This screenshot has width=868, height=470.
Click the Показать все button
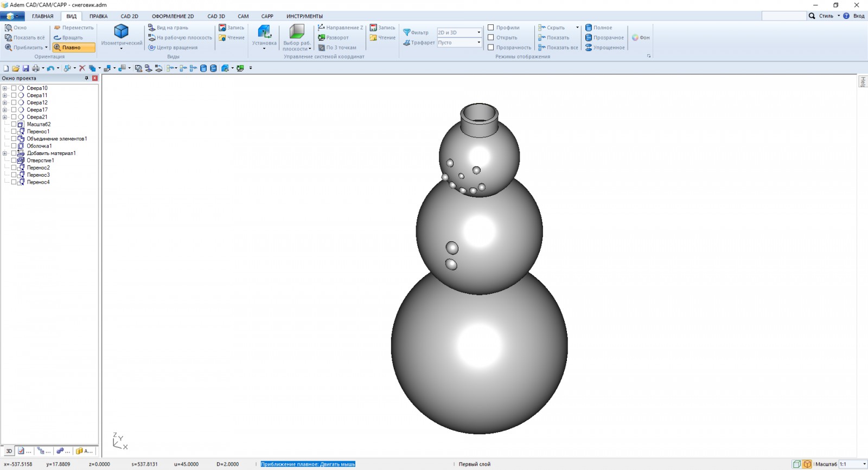558,48
